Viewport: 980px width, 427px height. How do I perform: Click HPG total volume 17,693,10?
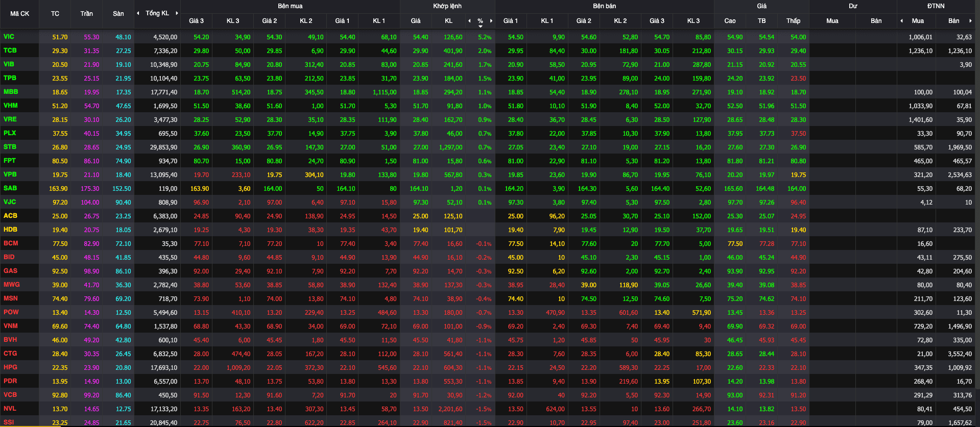(x=164, y=368)
